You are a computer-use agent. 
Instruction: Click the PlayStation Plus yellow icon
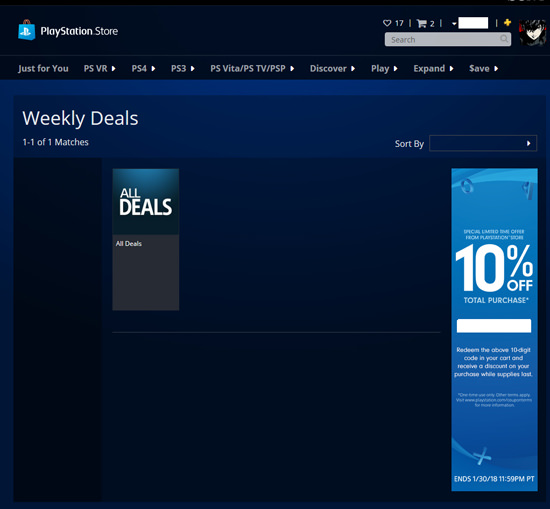coord(507,23)
